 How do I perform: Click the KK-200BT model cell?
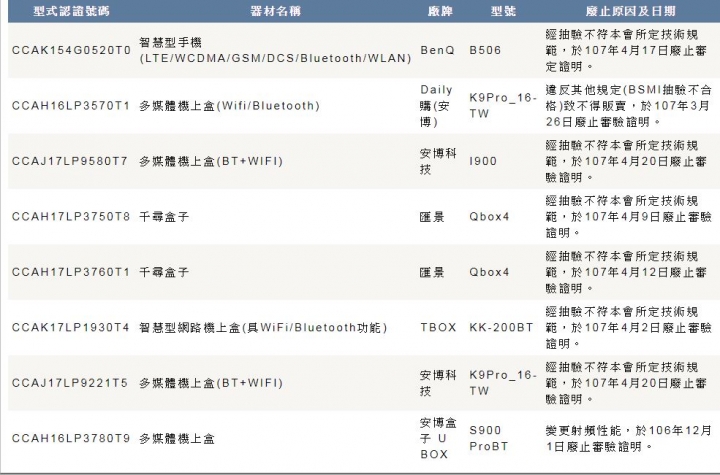coord(501,328)
